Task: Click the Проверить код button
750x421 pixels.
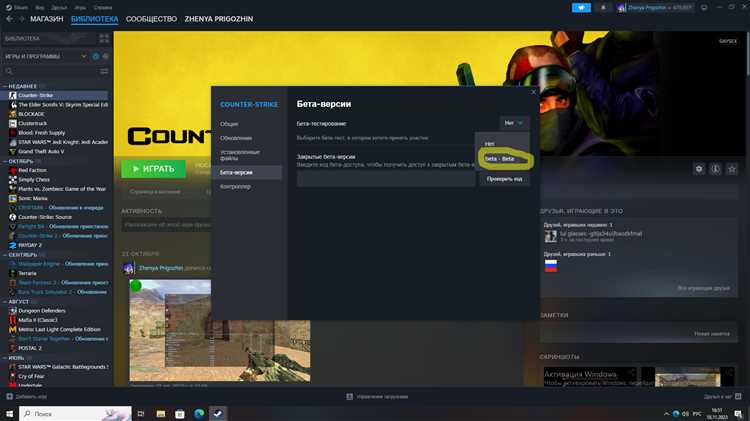Action: (505, 179)
